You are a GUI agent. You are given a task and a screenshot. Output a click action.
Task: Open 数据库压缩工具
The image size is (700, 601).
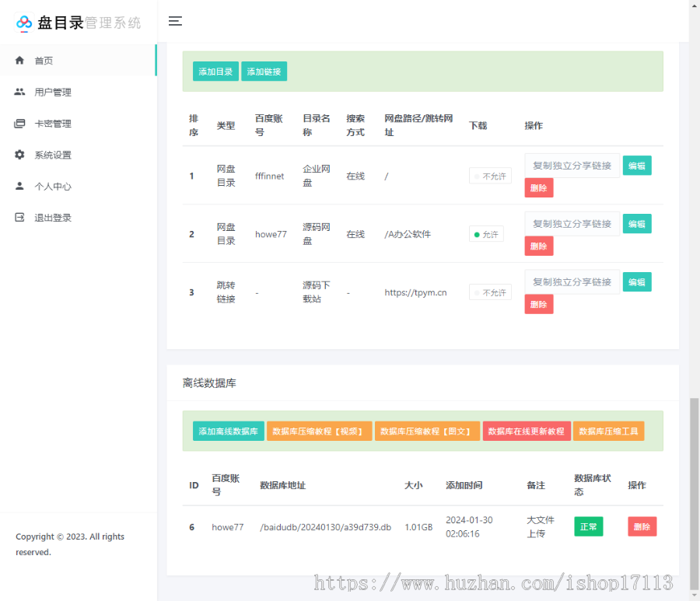(608, 431)
